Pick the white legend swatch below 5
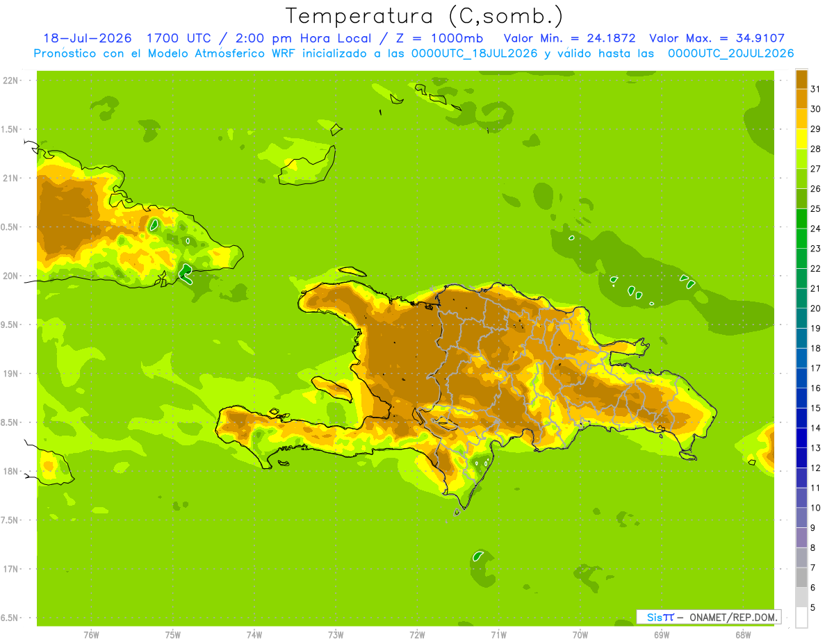 [801, 617]
